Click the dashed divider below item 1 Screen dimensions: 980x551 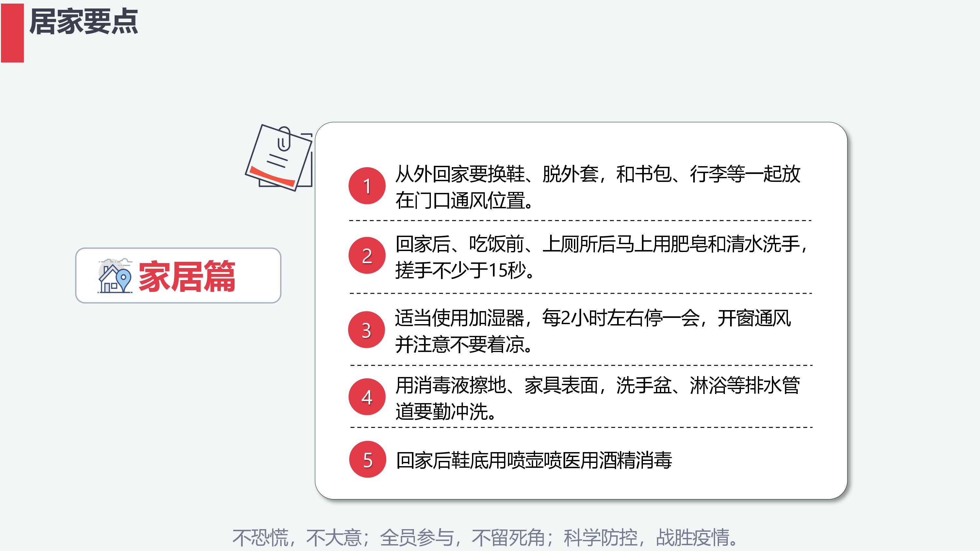pos(580,220)
